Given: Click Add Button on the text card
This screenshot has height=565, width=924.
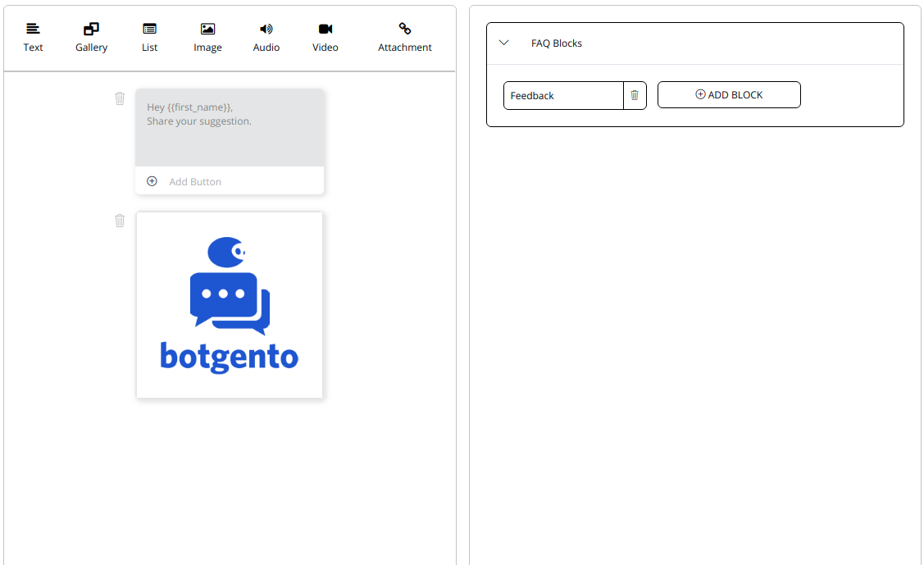Looking at the screenshot, I should pyautogui.click(x=195, y=181).
